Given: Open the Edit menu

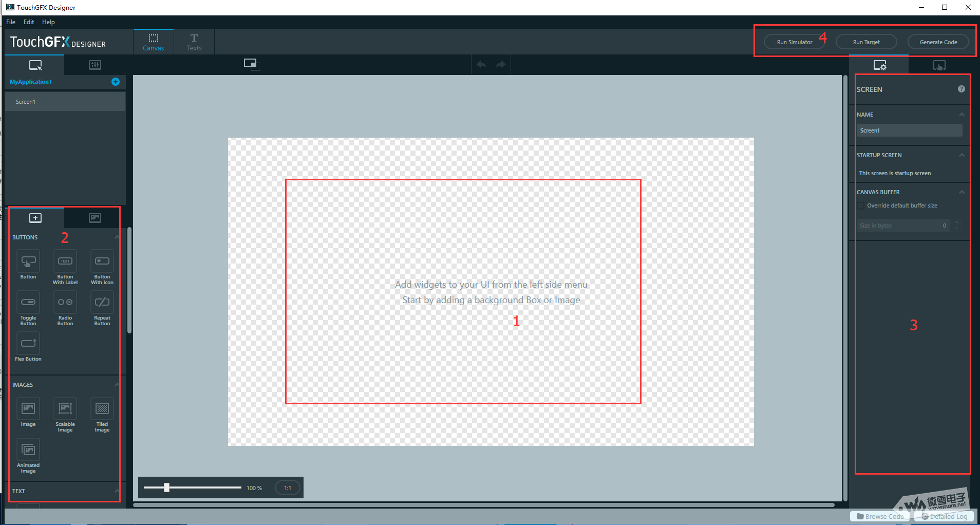Looking at the screenshot, I should click(x=29, y=22).
